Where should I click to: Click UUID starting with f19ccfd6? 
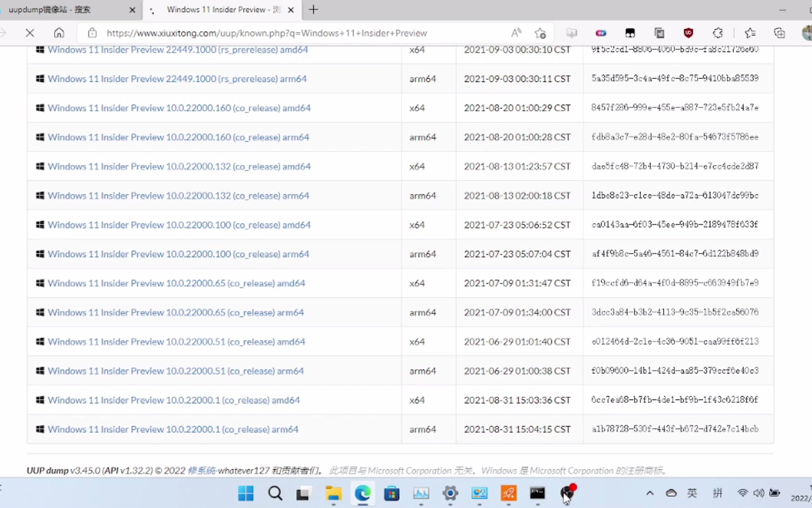[x=675, y=283]
